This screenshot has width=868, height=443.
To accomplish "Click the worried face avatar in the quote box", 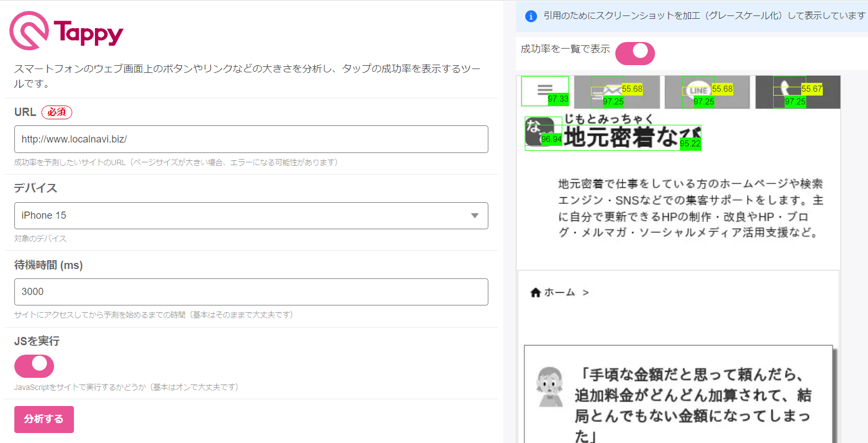I will point(550,387).
